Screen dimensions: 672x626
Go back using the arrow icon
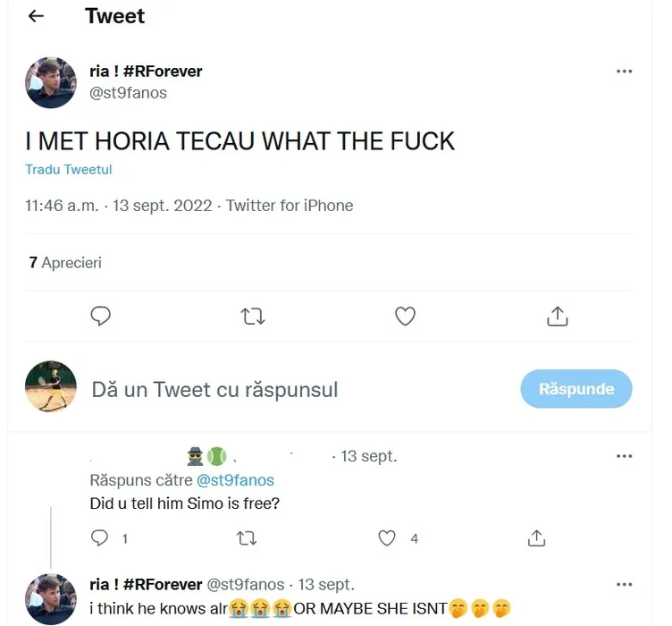tap(36, 17)
